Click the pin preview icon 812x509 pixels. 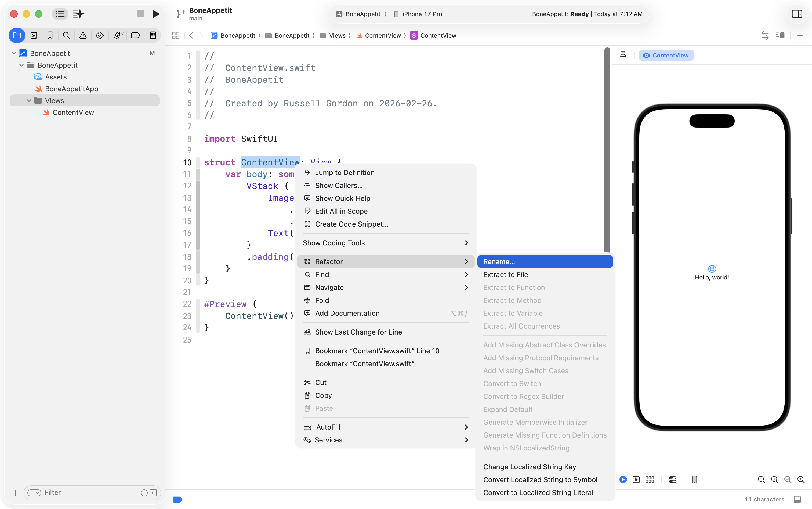click(x=623, y=55)
